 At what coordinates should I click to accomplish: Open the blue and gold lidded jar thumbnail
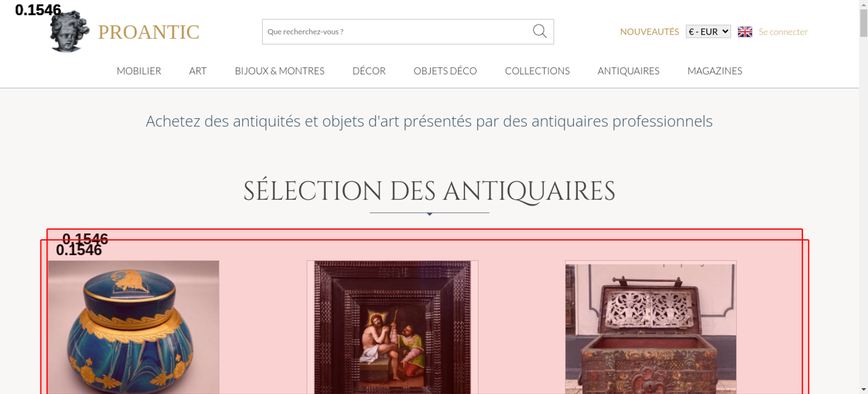[134, 327]
